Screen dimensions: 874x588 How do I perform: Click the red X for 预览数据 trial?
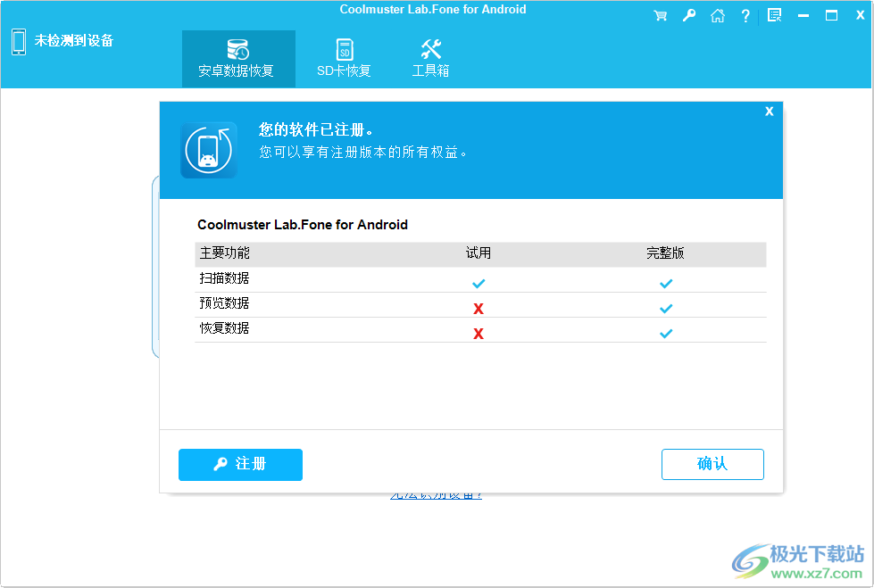click(479, 308)
